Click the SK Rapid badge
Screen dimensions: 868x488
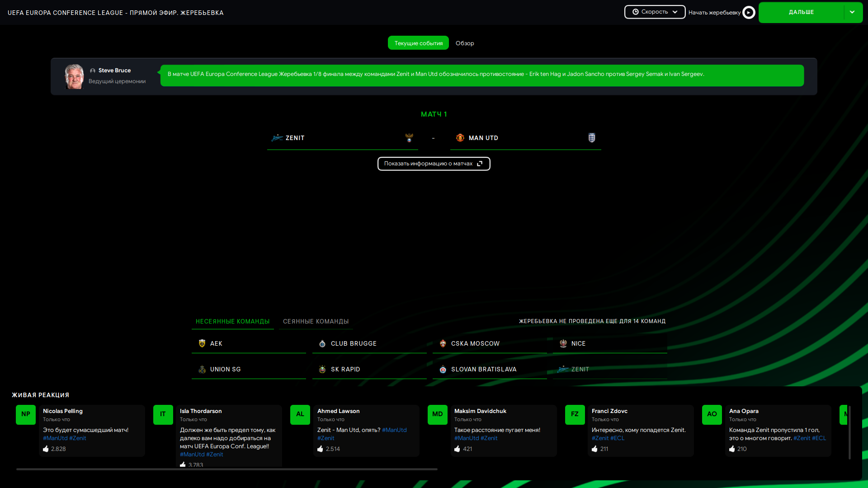click(x=322, y=369)
